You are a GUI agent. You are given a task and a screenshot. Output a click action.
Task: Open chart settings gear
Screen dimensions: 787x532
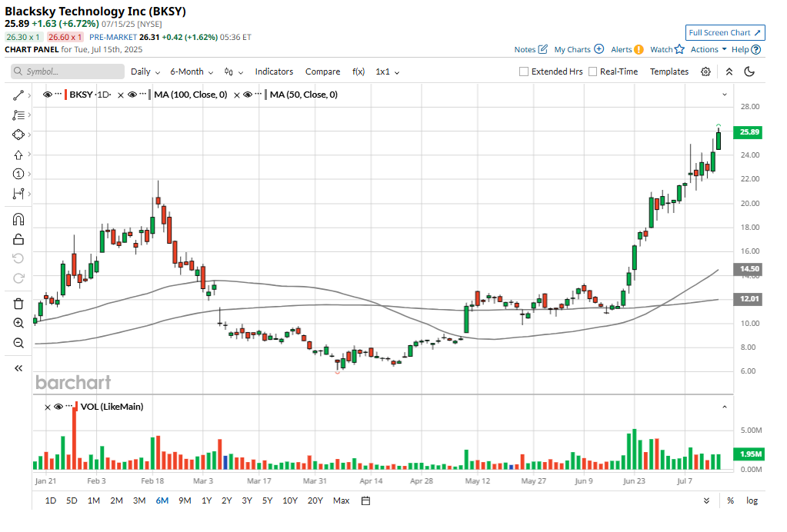(705, 71)
